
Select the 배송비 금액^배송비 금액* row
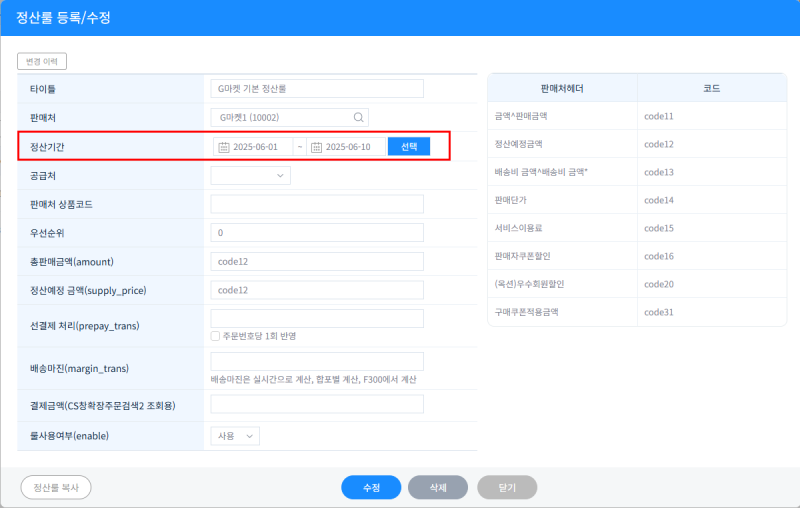point(637,172)
